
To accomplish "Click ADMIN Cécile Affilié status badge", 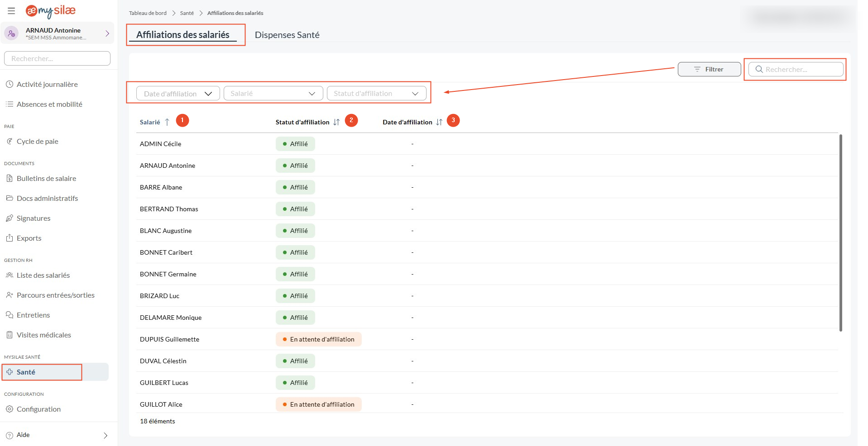I will pos(295,144).
